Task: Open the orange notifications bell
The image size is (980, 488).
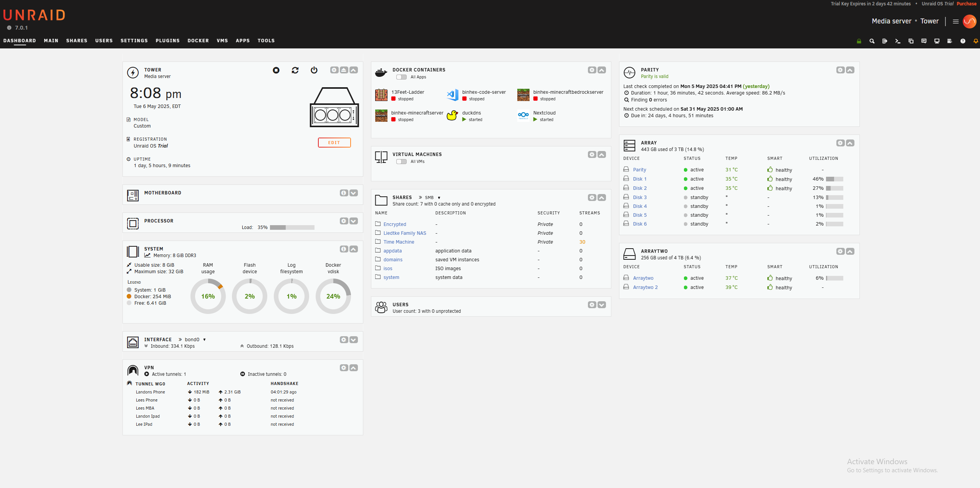Action: click(x=976, y=41)
